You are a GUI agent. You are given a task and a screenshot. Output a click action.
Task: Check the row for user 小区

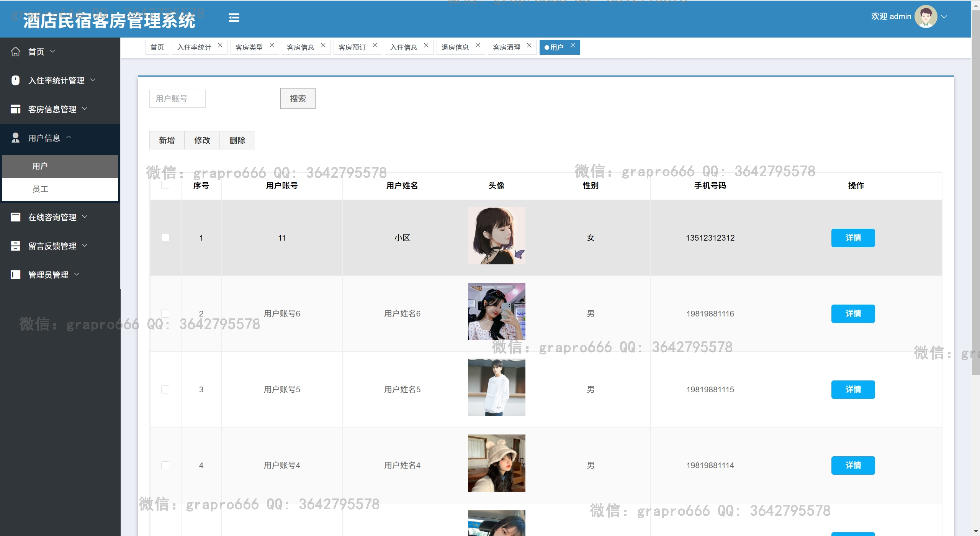click(x=165, y=238)
